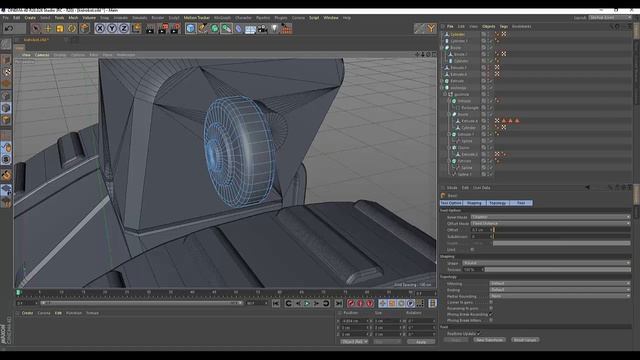Click the coordinate system icon
640x360 pixels.
(136, 28)
